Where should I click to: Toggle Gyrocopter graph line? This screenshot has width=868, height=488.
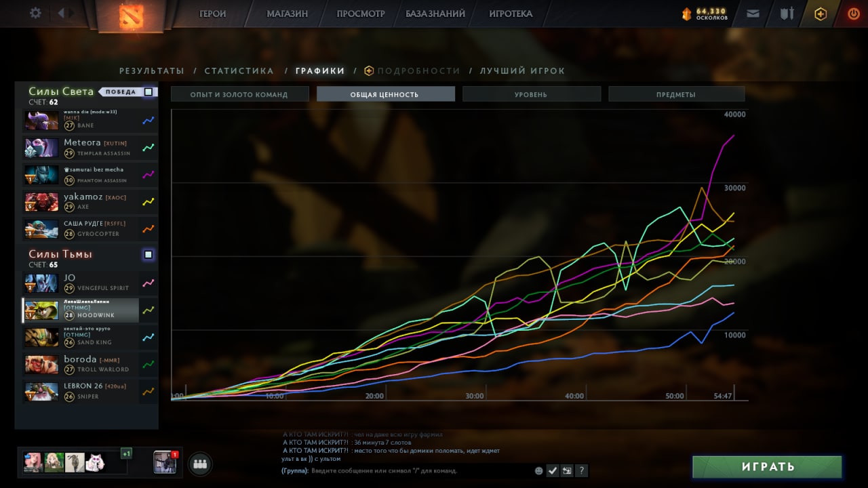click(x=149, y=229)
